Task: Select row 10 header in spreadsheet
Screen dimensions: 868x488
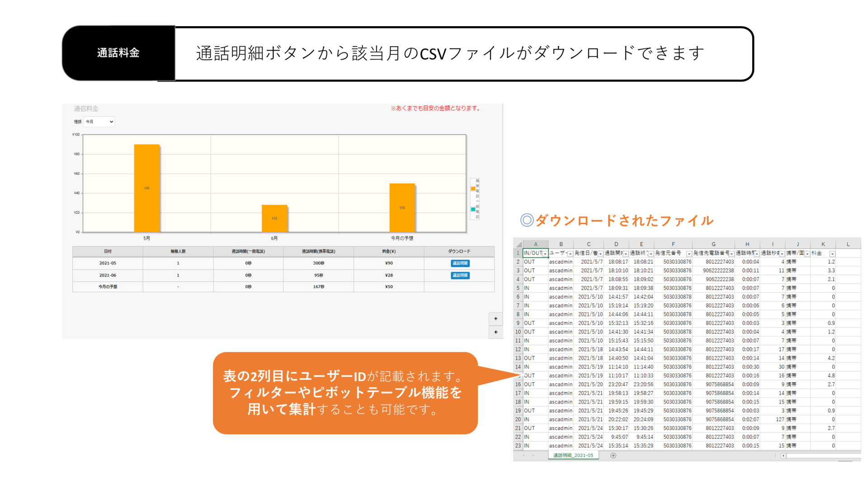Action: 518,332
